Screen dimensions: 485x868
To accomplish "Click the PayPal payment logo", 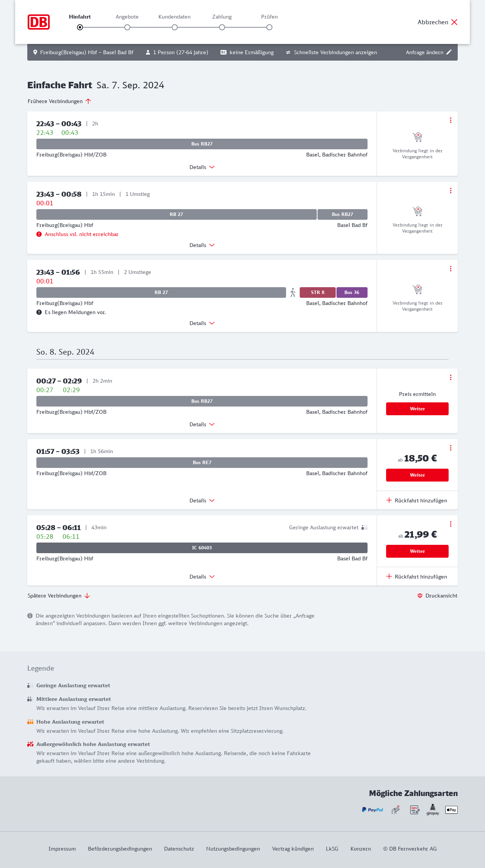I will click(372, 810).
